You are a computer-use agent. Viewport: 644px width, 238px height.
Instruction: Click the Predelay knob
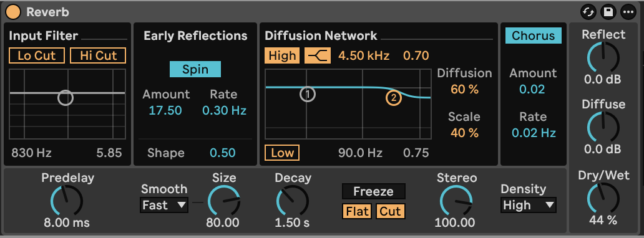coord(67,201)
